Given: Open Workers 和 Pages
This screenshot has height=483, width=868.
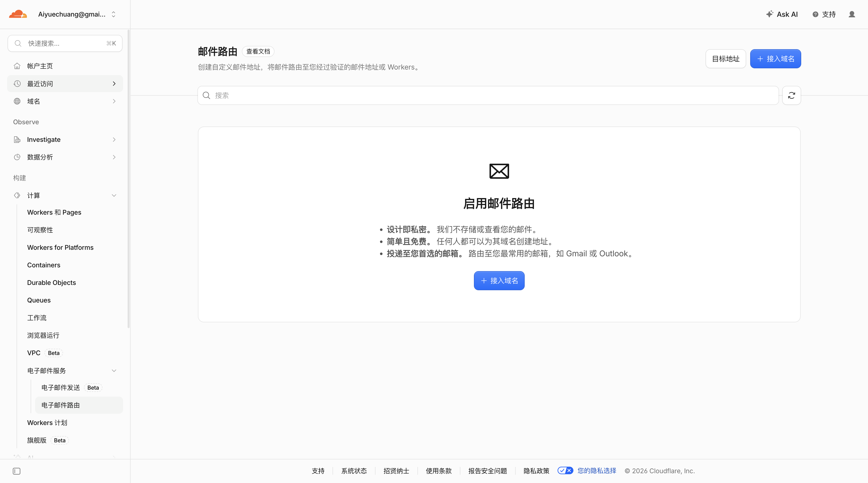Looking at the screenshot, I should tap(54, 212).
